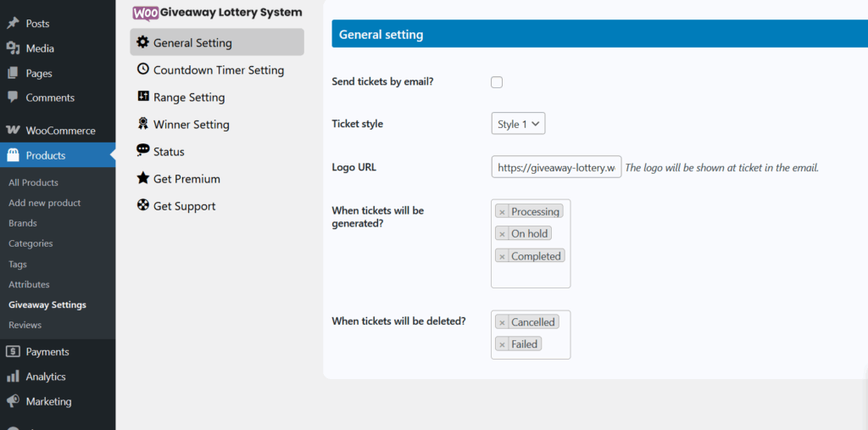The width and height of the screenshot is (868, 430).
Task: Click the speech bubble icon beside Status
Action: pyautogui.click(x=142, y=150)
